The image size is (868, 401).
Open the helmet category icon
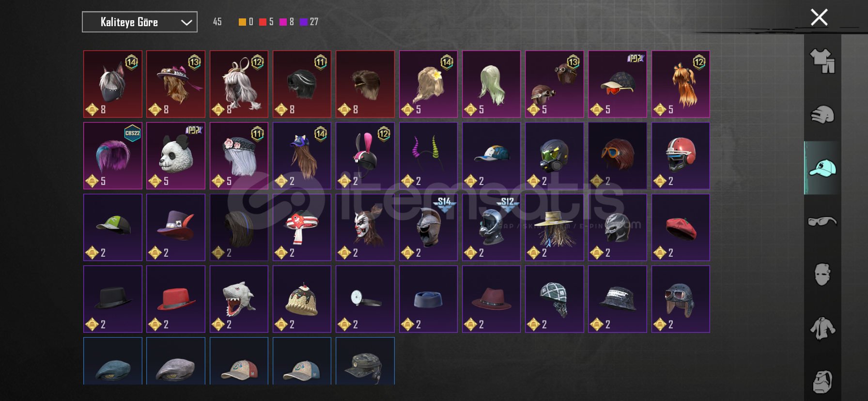822,115
